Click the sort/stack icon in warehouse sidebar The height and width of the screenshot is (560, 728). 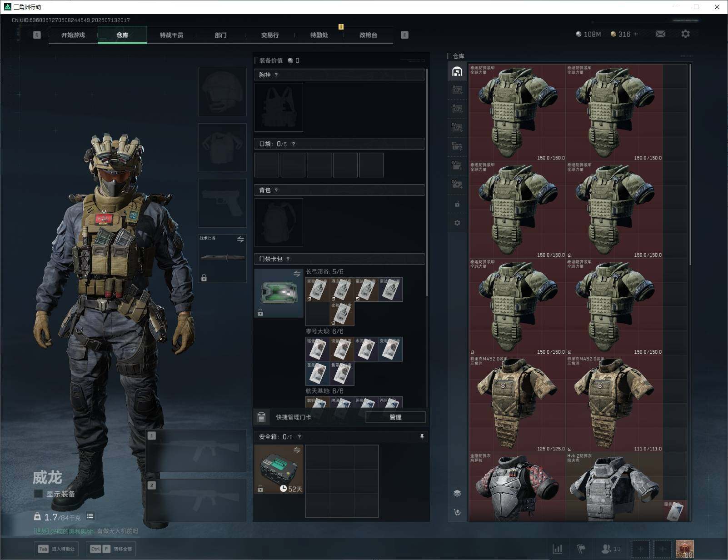tap(457, 493)
